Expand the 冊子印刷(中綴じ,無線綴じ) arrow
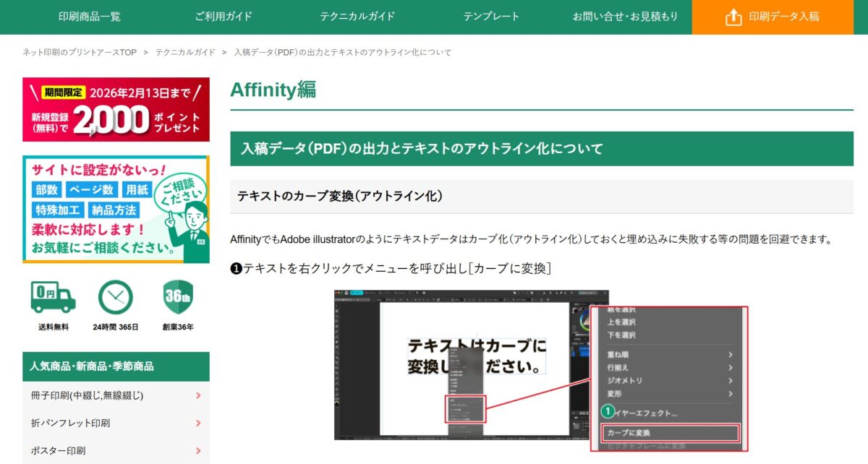This screenshot has width=868, height=464. click(198, 395)
